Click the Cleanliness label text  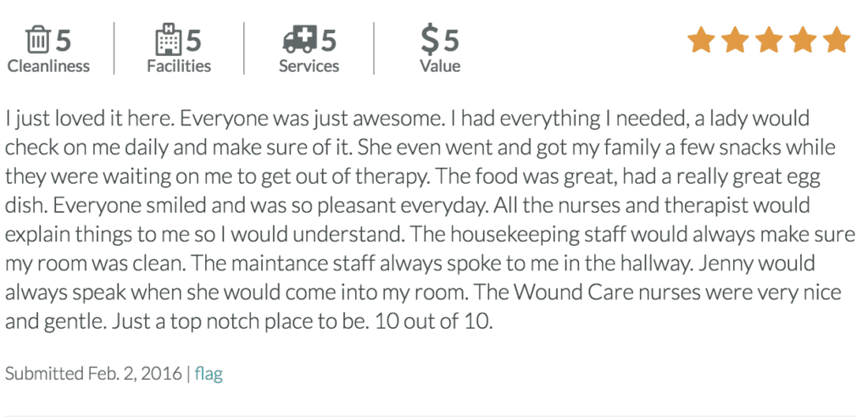pos(48,66)
